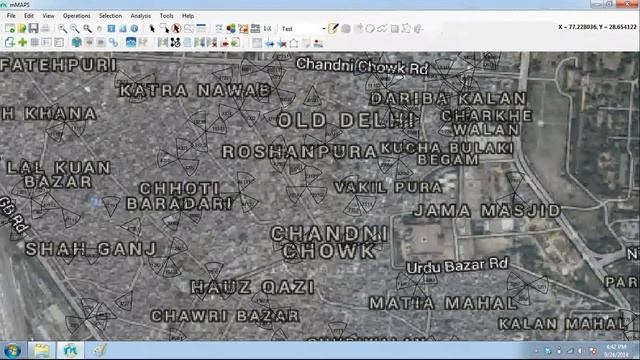Click the red circled cursor tool
This screenshot has height=360, width=640.
[176, 29]
